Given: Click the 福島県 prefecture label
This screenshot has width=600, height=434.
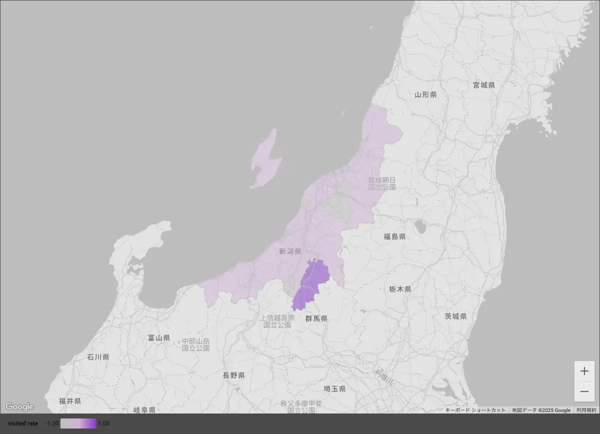Looking at the screenshot, I should pyautogui.click(x=394, y=237).
